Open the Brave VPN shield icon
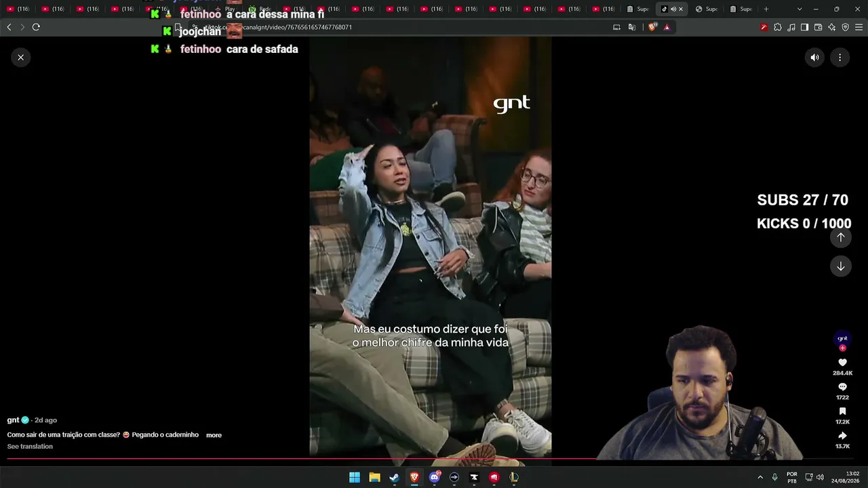Viewport: 868px width, 488px height. (x=845, y=27)
